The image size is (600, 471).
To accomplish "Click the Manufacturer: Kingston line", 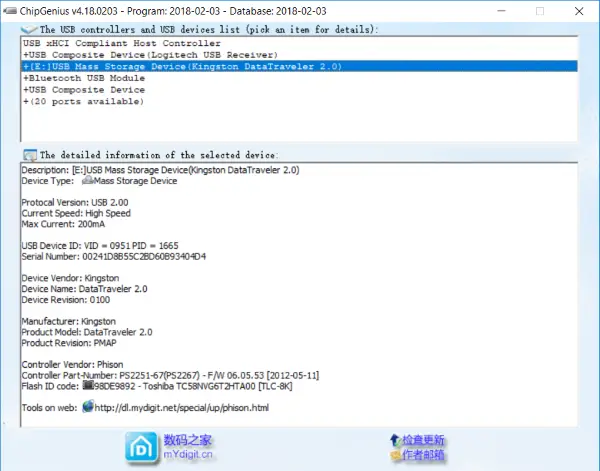I will click(x=68, y=321).
